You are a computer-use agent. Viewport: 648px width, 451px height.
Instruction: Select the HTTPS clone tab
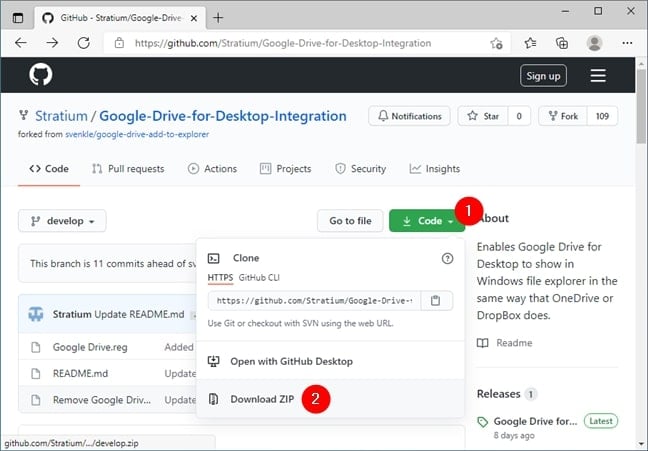pyautogui.click(x=220, y=278)
